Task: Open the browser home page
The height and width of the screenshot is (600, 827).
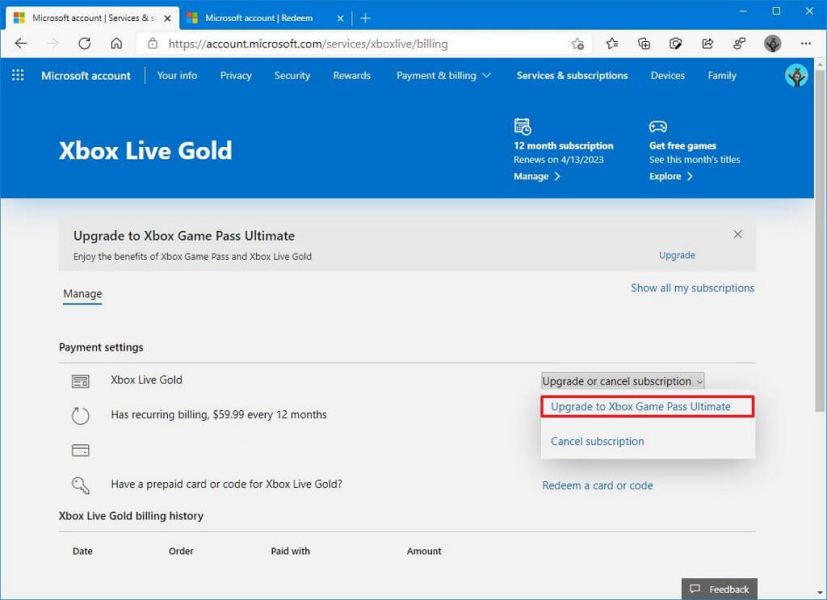Action: (117, 44)
